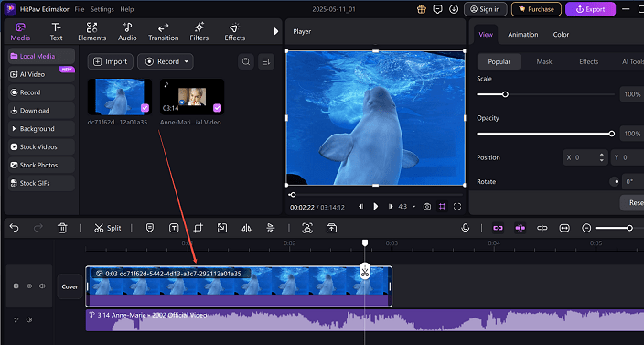Select the Effects sub-tab in properties
The height and width of the screenshot is (345, 644).
point(588,61)
